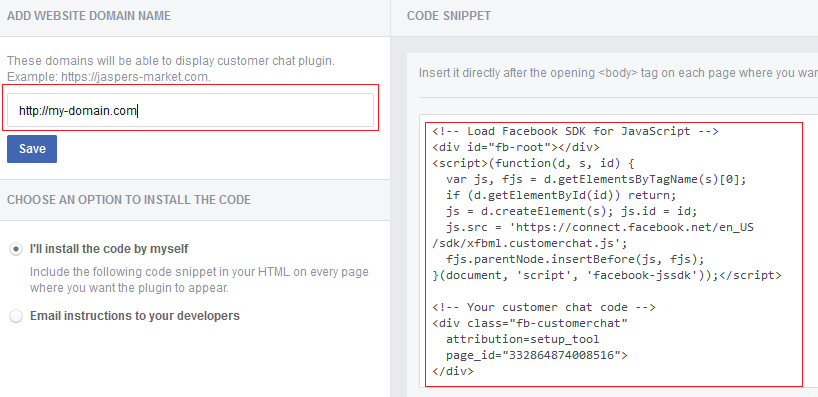
Task: Click the line "<div id="fb-root"></div>"
Action: pos(516,147)
